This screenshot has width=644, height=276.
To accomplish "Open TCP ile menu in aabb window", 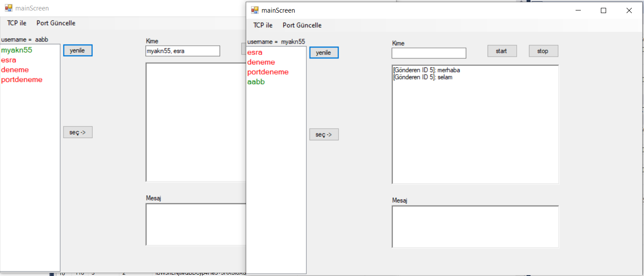I will pos(17,23).
